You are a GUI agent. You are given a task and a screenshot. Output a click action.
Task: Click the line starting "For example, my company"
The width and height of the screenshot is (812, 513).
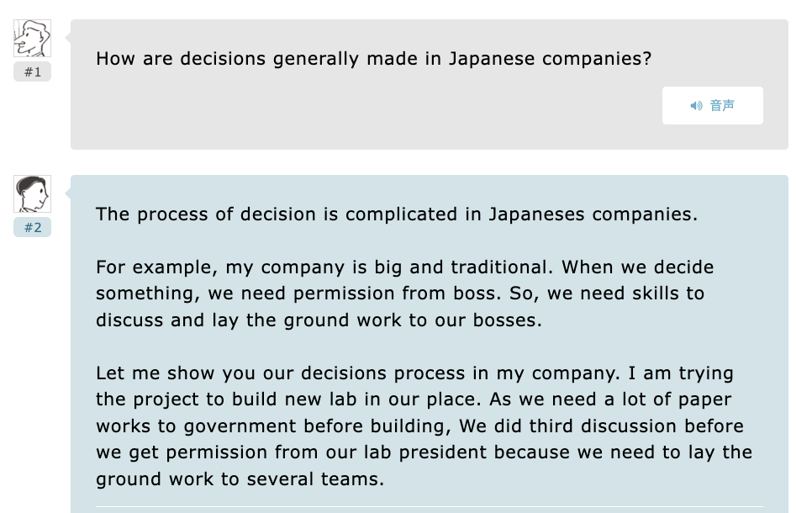[404, 267]
